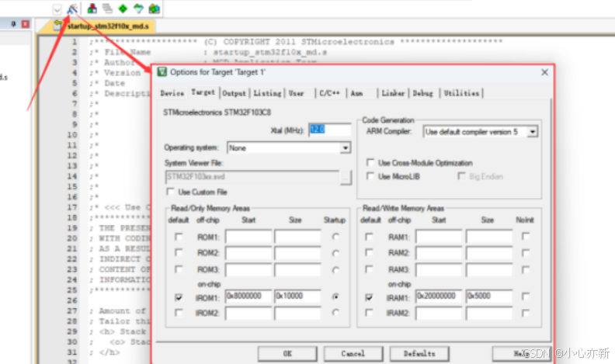
Task: Open the Device tab
Action: tap(172, 93)
